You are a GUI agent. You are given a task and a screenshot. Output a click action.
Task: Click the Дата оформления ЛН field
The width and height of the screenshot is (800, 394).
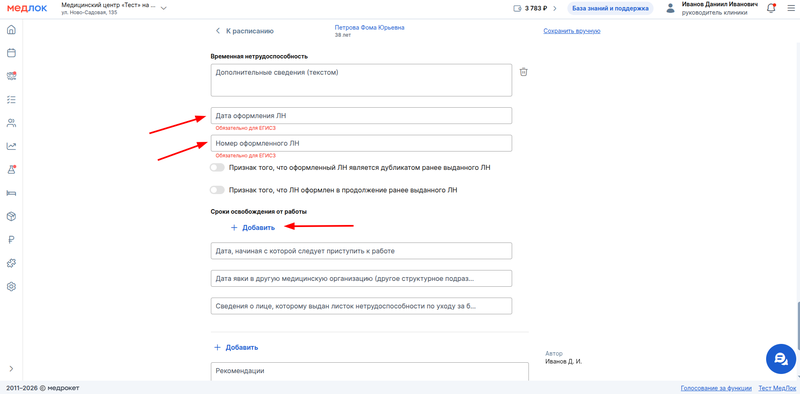coord(361,116)
